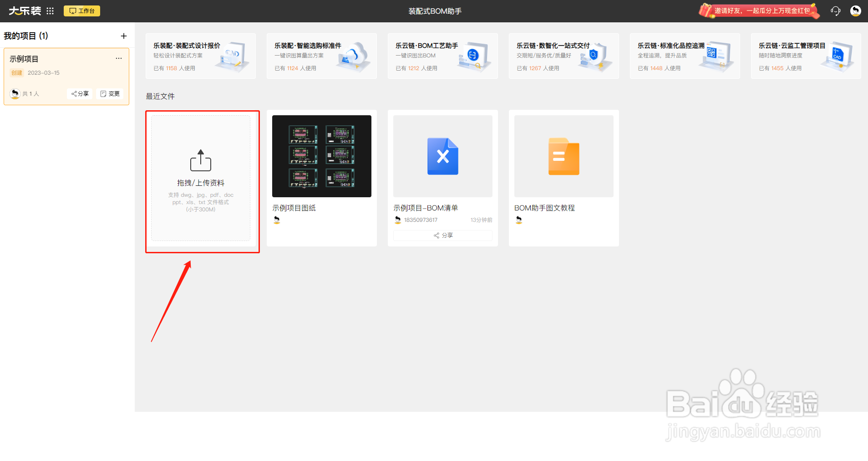Viewport: 868px width, 461px height.
Task: Click avatar beside 18350973617
Action: [398, 220]
